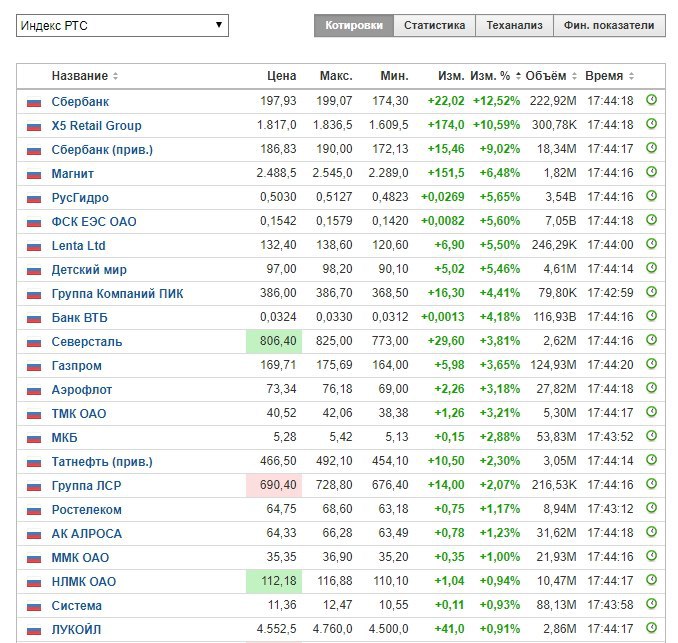
Task: Sort table by Время column
Action: (x=610, y=76)
